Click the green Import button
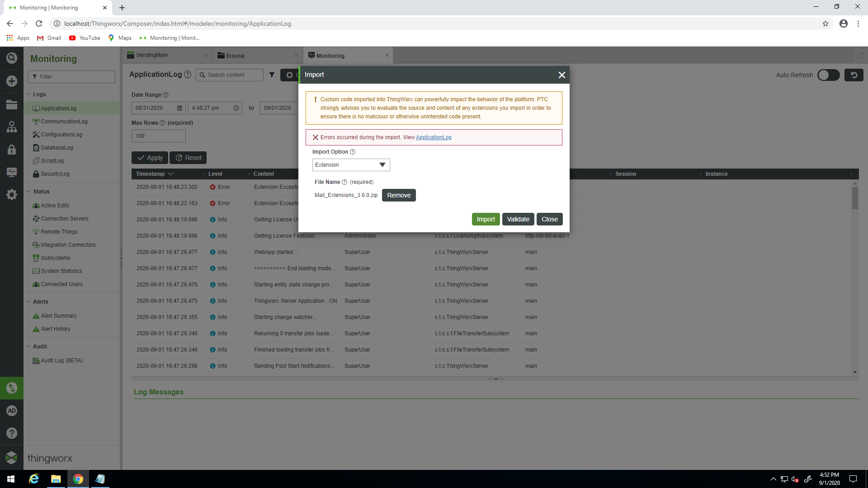 pyautogui.click(x=486, y=219)
